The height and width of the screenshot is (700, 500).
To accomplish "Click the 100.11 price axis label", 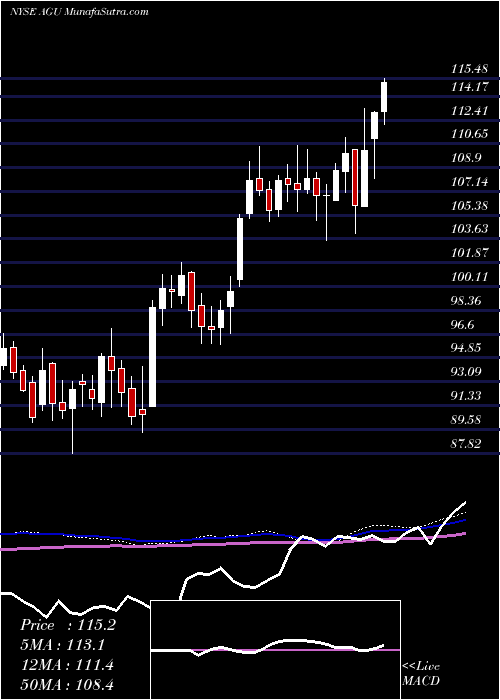I will pyautogui.click(x=469, y=277).
